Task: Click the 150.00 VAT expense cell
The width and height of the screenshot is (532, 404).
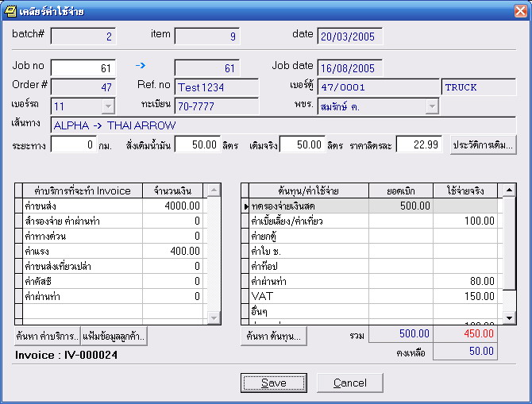Action: [x=465, y=297]
